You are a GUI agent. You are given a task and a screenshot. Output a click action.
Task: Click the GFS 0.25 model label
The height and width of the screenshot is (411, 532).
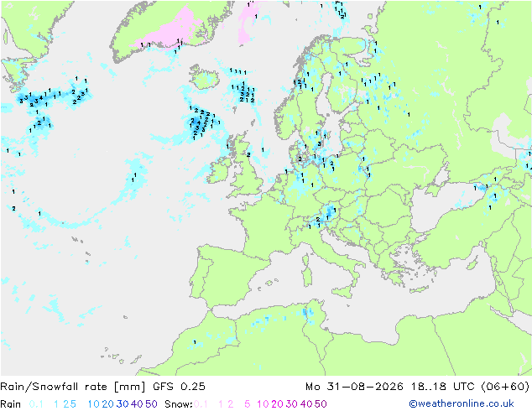(x=179, y=387)
